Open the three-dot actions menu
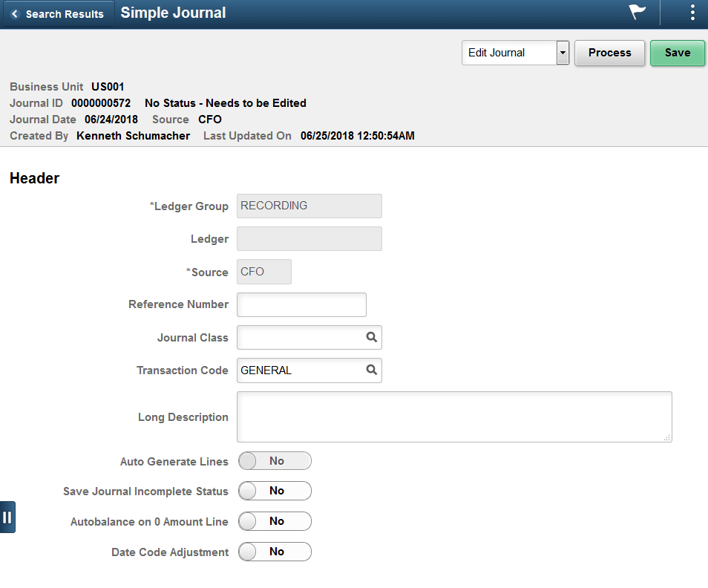Viewport: 708px width, 588px height. (692, 13)
